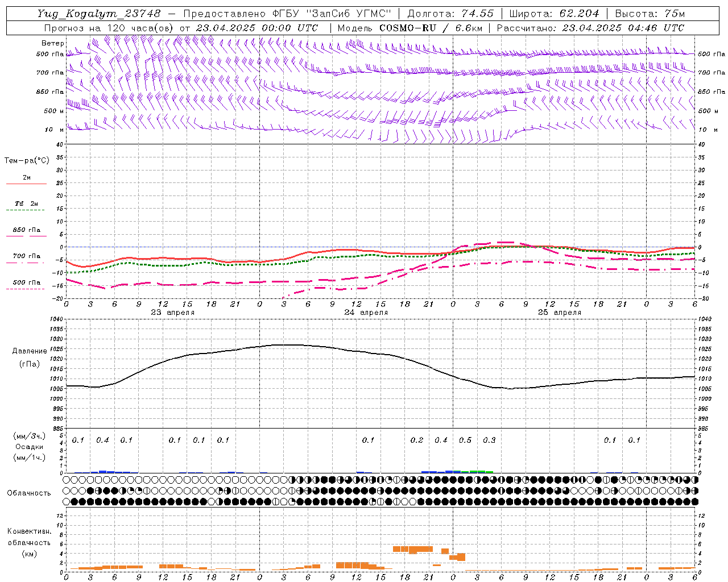The width and height of the screenshot is (728, 582).
Task: Click the Высота: 75м value
Action: tap(650, 14)
